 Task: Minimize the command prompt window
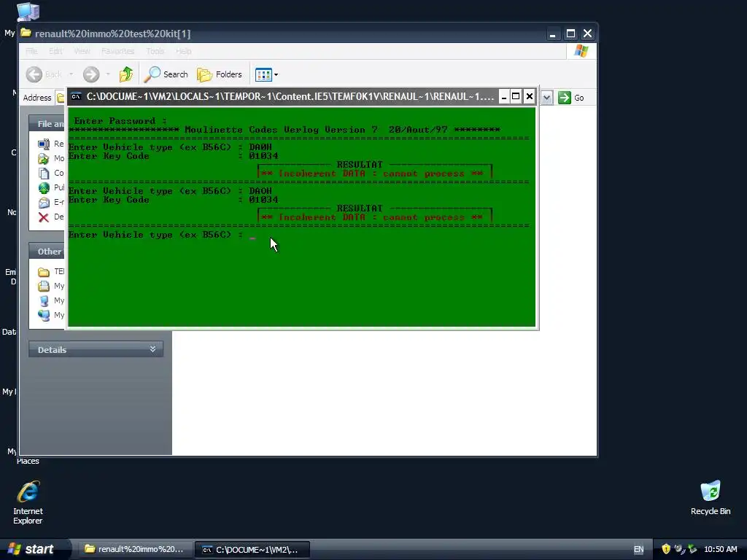pos(503,97)
